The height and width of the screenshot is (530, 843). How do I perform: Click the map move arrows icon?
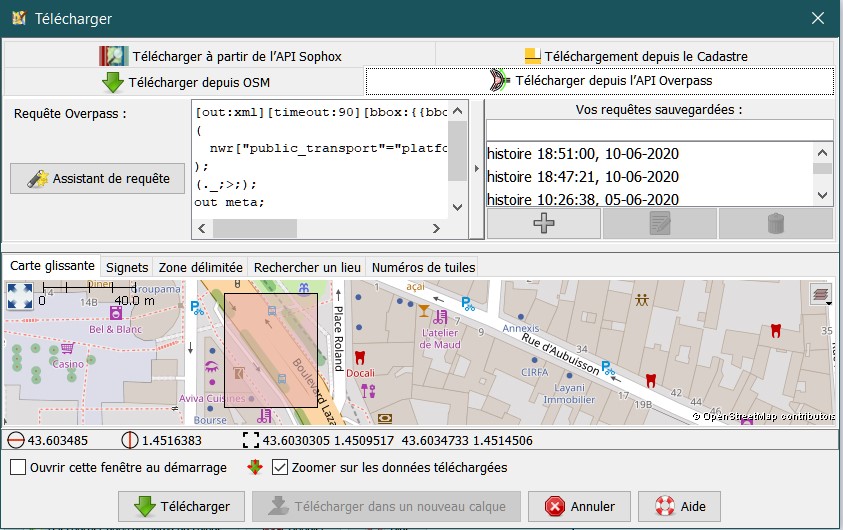point(19,295)
